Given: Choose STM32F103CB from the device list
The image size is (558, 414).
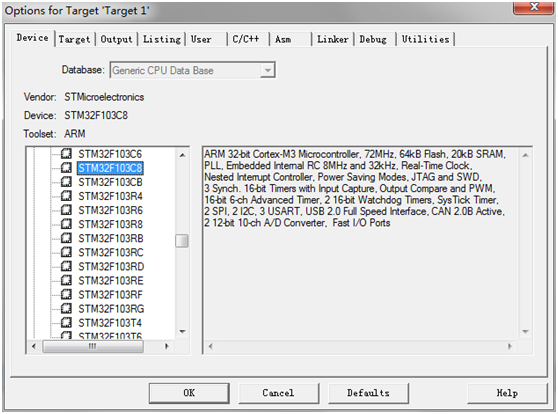Looking at the screenshot, I should tap(110, 182).
